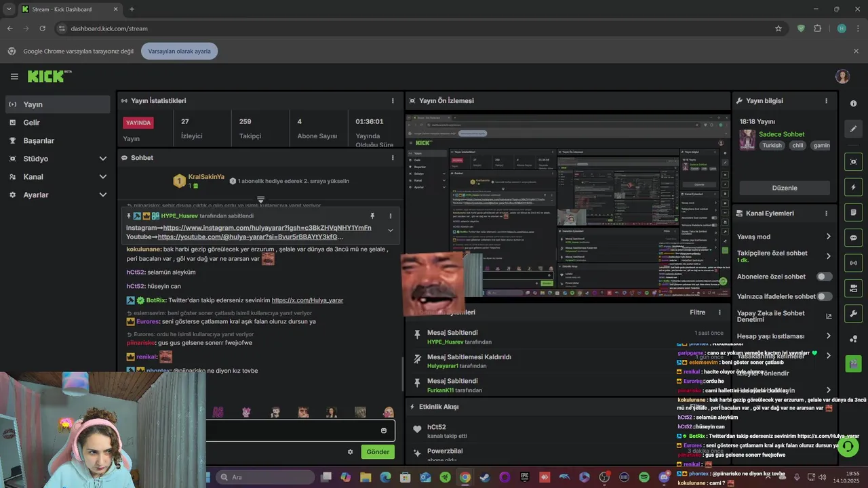The image size is (868, 488).
Task: Dismiss the default browser notification bar
Action: pos(856,51)
